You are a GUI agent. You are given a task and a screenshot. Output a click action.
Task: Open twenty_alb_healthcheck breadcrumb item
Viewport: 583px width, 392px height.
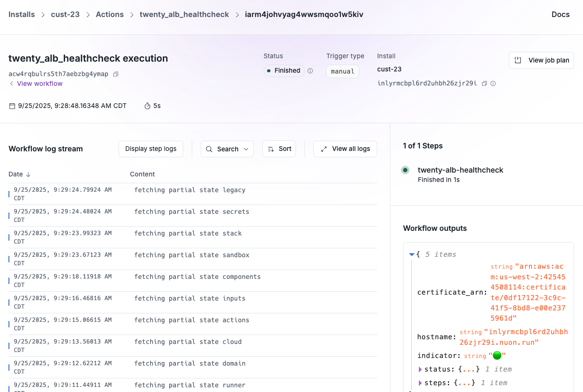tap(184, 14)
